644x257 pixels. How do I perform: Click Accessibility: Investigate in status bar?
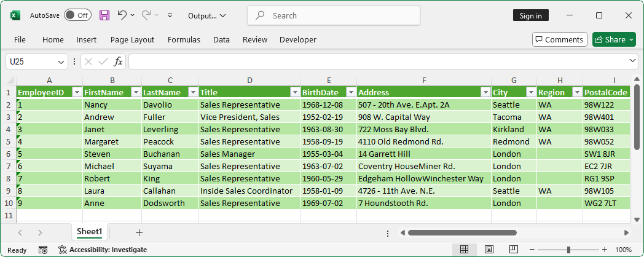[103, 250]
